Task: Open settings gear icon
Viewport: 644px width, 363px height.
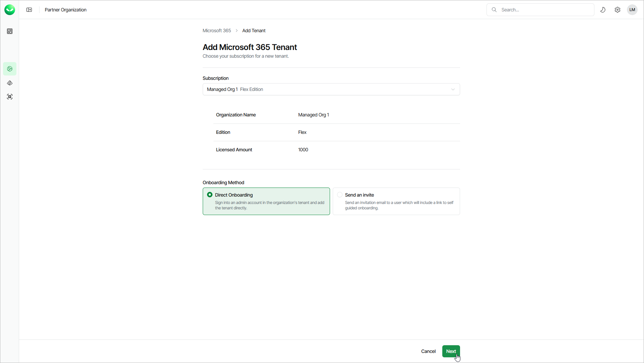Action: tap(618, 10)
